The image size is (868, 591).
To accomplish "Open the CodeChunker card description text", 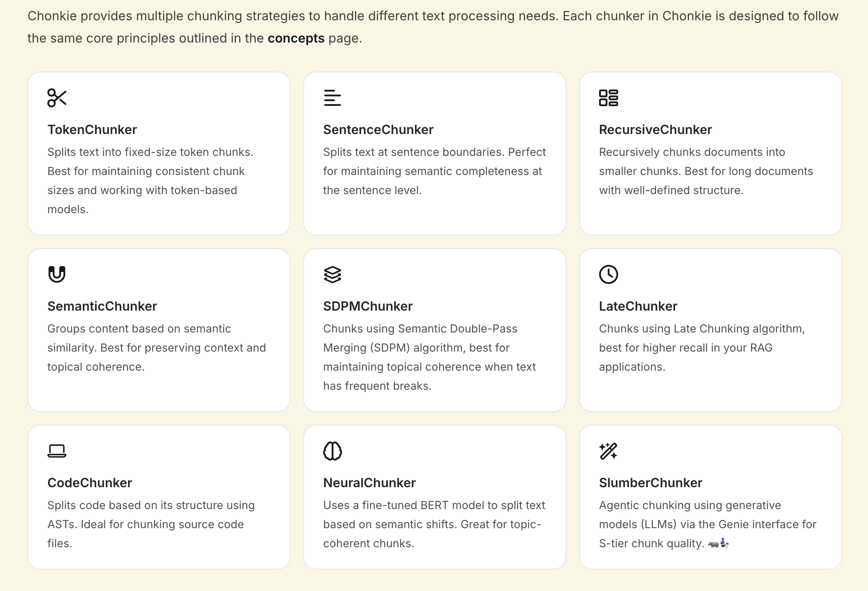I will [x=151, y=524].
